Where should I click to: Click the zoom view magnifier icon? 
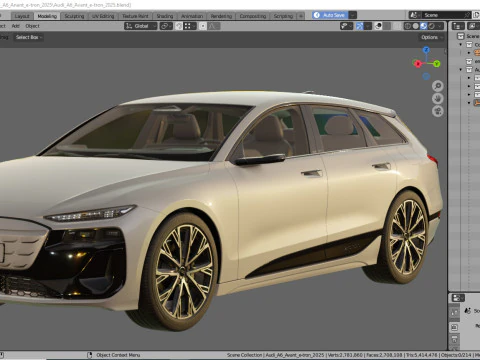[438, 86]
